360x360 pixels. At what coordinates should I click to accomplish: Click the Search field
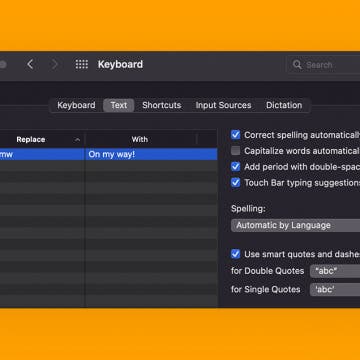pos(323,65)
